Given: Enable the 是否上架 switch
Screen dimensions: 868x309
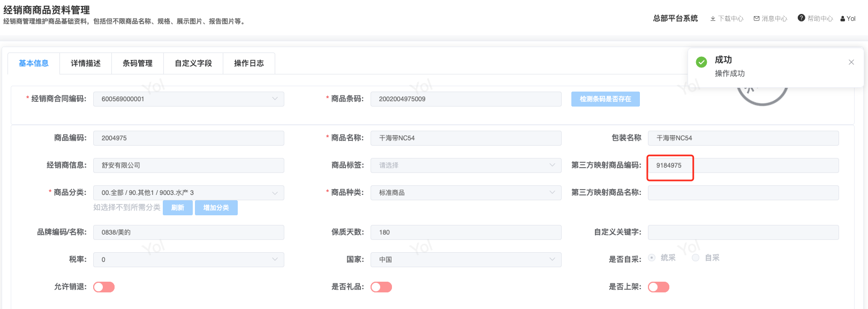Looking at the screenshot, I should (x=659, y=287).
